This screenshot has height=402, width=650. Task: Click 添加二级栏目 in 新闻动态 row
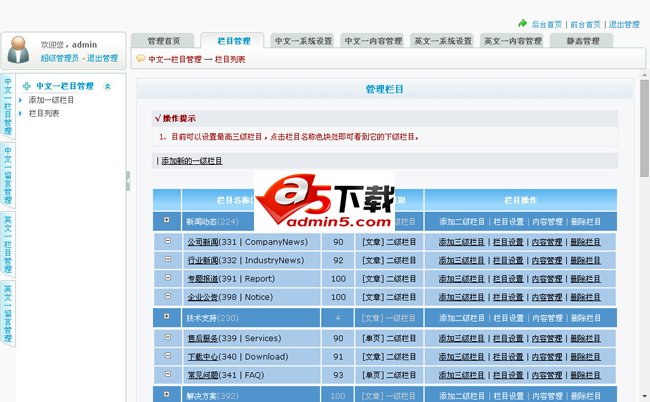462,222
